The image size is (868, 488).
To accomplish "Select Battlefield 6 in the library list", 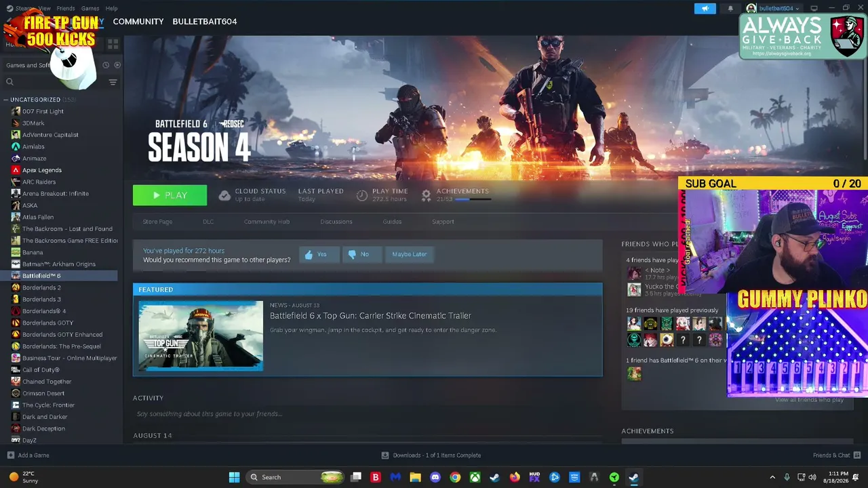I will pyautogui.click(x=41, y=276).
